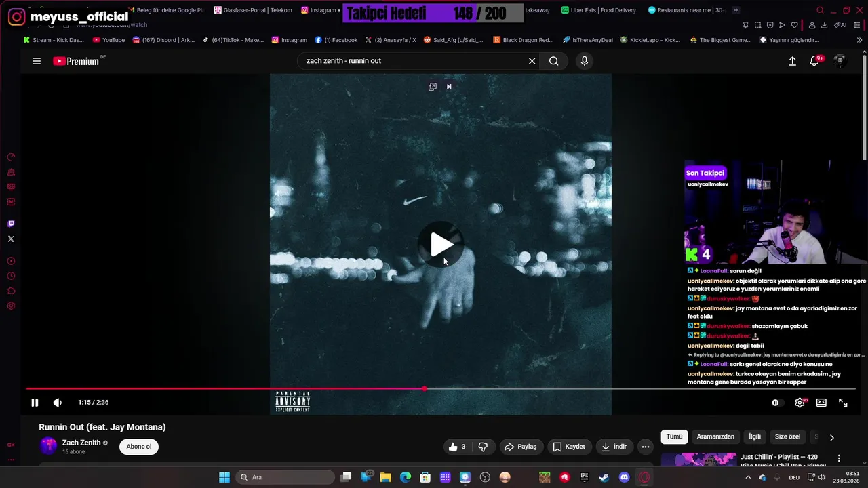Open the GX Cleaner sidebar icon

coord(11,172)
